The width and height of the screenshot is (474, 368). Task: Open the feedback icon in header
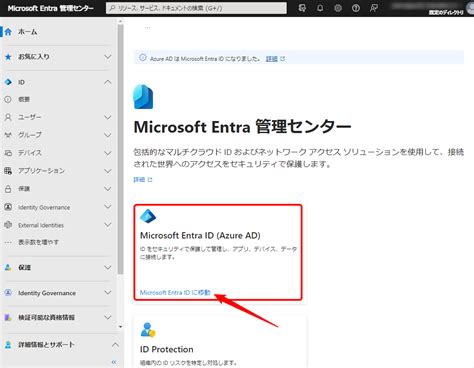(374, 8)
